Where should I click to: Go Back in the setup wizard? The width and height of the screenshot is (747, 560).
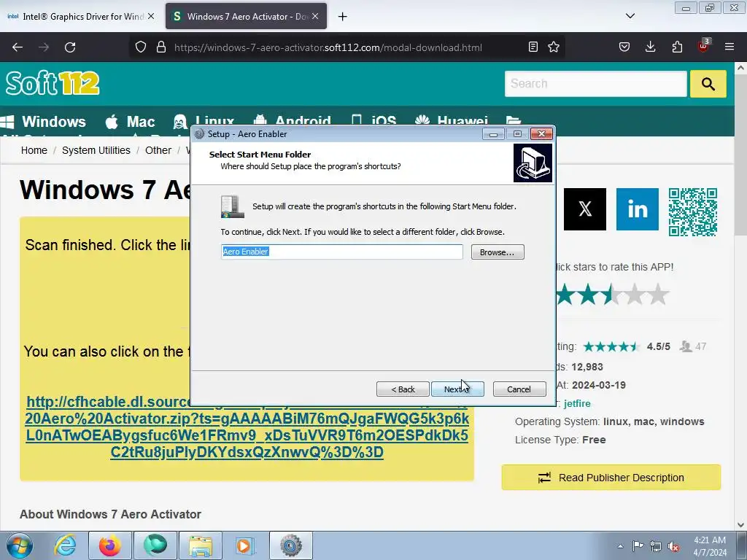403,389
